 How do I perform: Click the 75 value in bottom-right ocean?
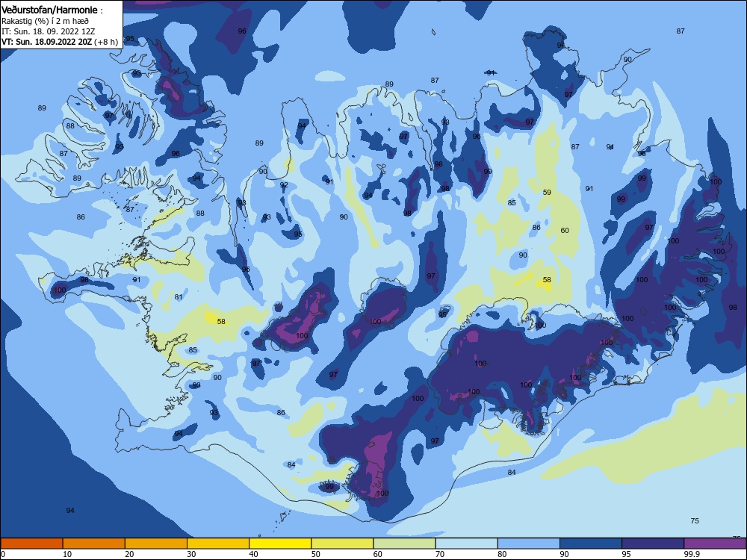point(695,521)
